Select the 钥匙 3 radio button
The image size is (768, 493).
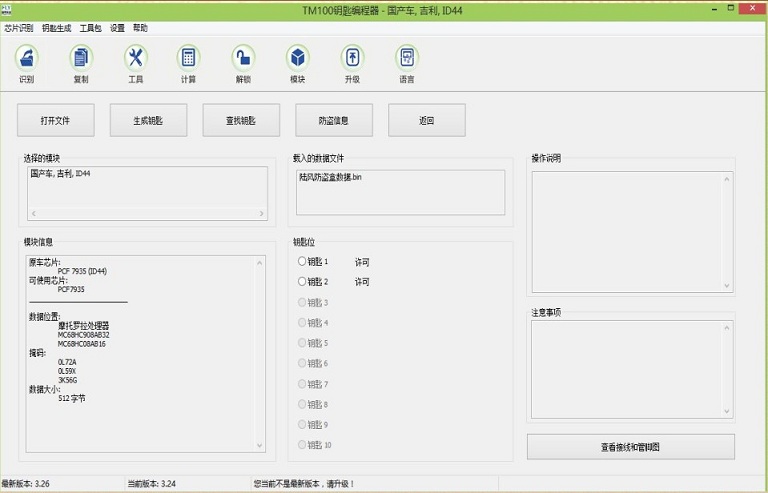(x=302, y=302)
